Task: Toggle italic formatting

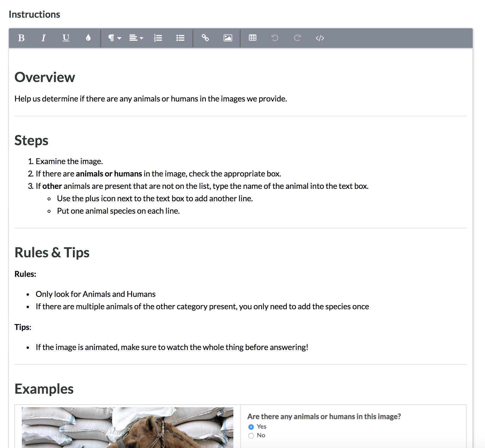Action: click(x=43, y=38)
